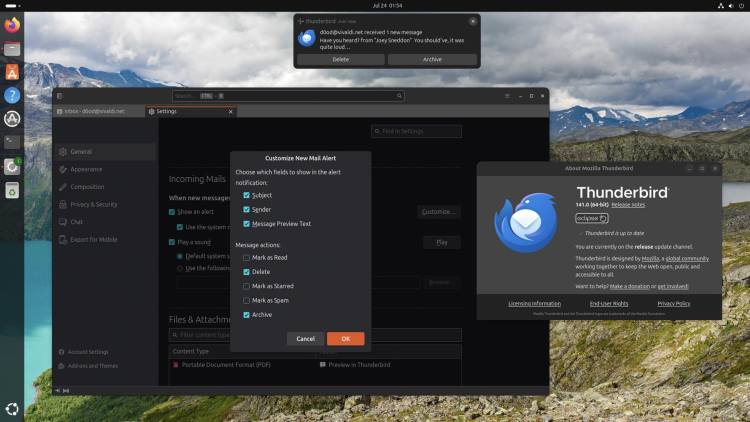Click the Composition pencil icon in sidebar

pos(63,187)
